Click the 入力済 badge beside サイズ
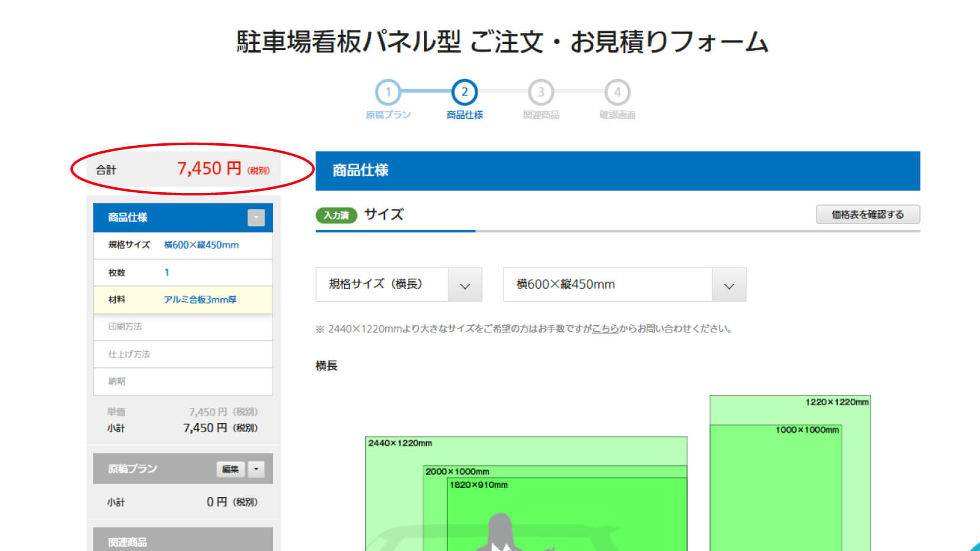Viewport: 980px width, 551px height. click(x=336, y=216)
